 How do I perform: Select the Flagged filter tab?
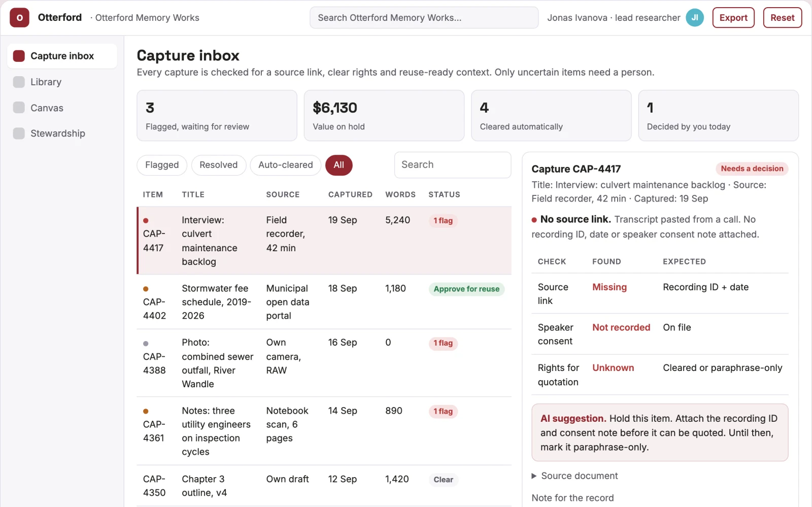point(162,165)
